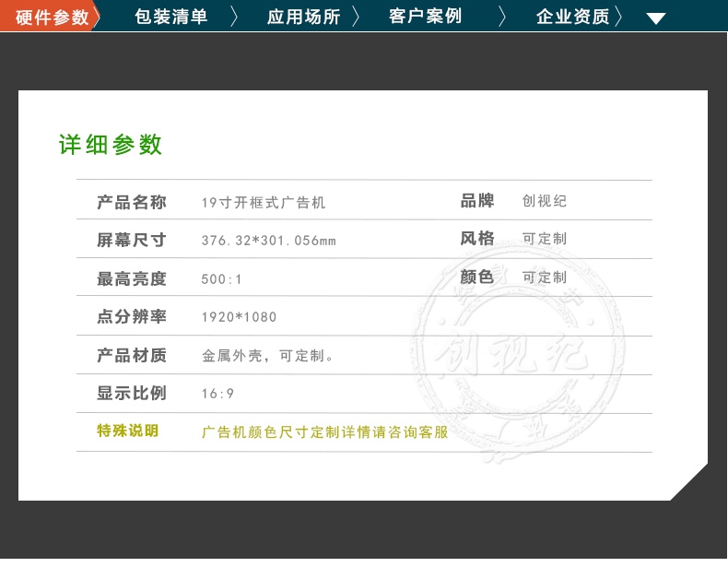Select the value 376.32*301.056mm
The image size is (728, 567).
[x=268, y=241]
